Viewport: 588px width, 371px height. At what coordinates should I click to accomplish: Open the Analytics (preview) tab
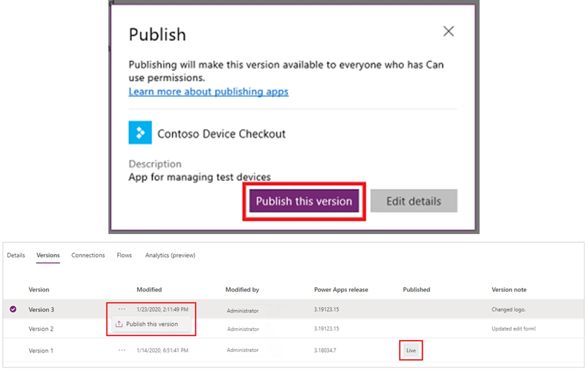tap(170, 255)
